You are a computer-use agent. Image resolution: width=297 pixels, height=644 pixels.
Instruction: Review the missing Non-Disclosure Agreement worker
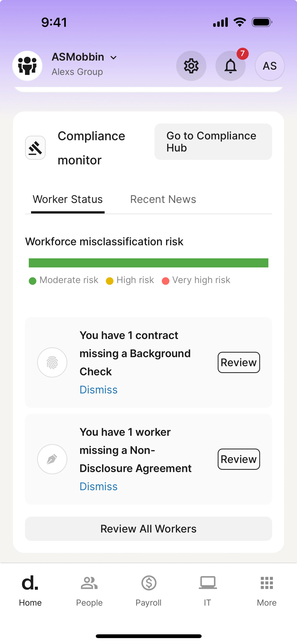click(239, 459)
